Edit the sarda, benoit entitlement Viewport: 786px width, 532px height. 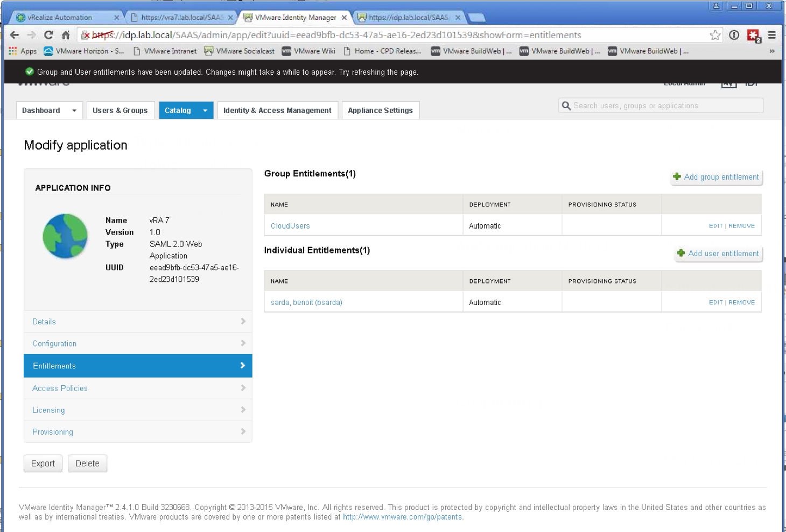tap(715, 302)
